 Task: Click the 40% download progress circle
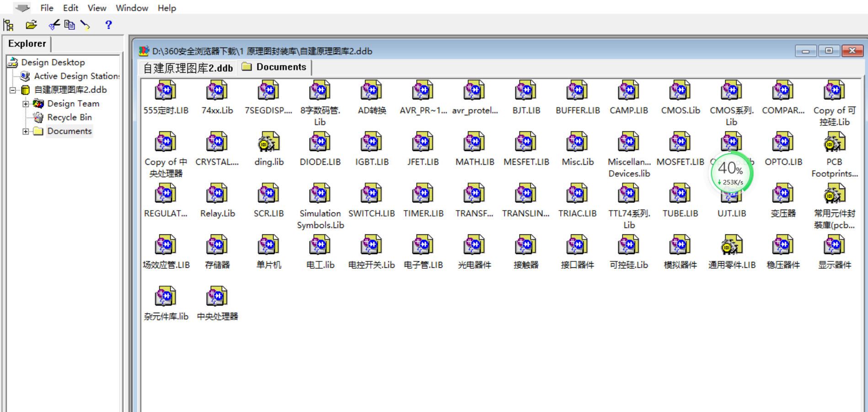pyautogui.click(x=731, y=173)
